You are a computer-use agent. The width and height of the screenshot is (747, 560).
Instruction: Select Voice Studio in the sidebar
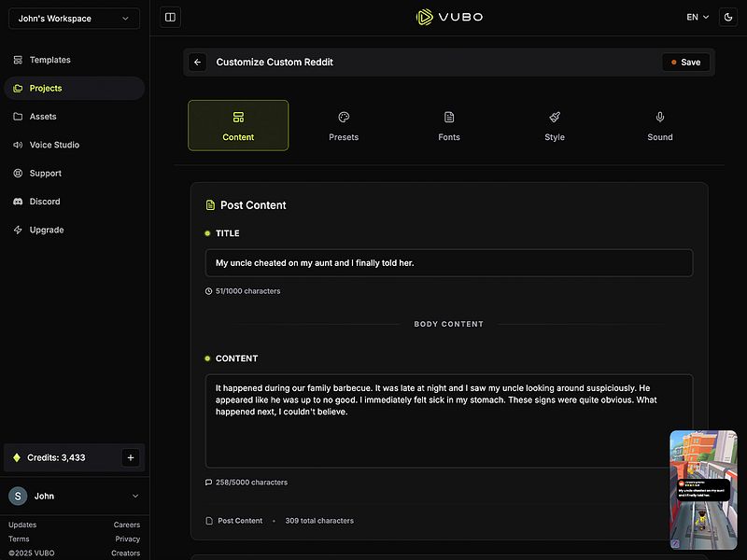56,145
